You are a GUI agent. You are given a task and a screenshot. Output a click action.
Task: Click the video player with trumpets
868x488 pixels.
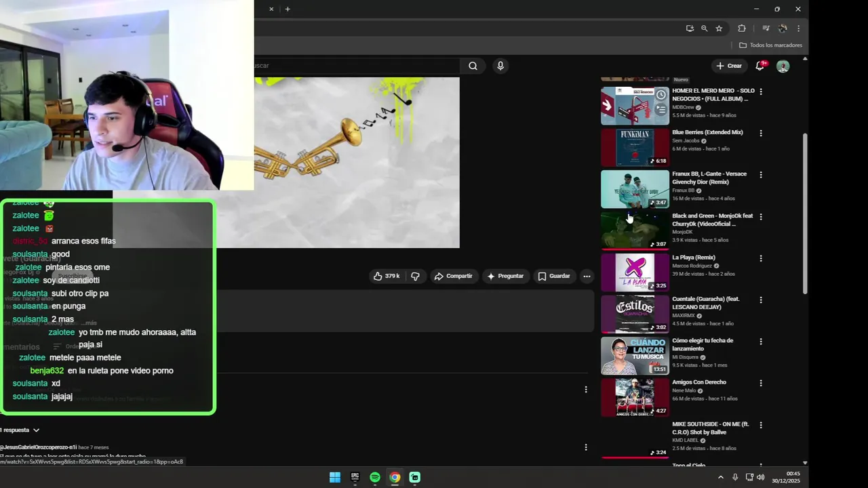click(357, 163)
